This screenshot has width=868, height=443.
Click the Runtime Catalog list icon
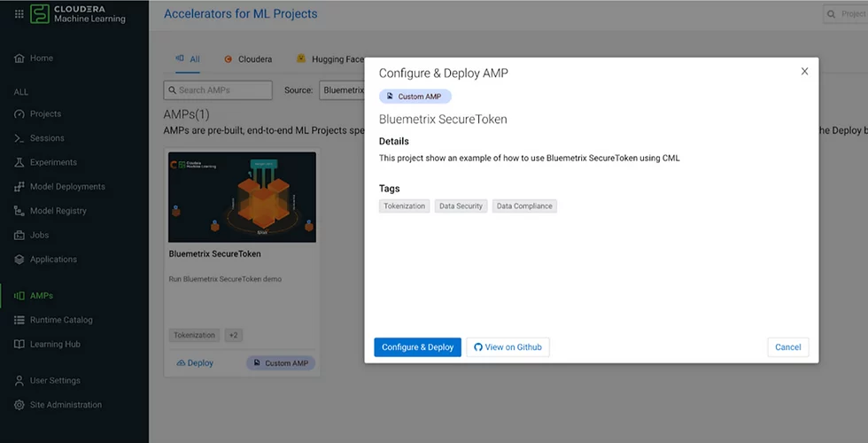point(19,320)
